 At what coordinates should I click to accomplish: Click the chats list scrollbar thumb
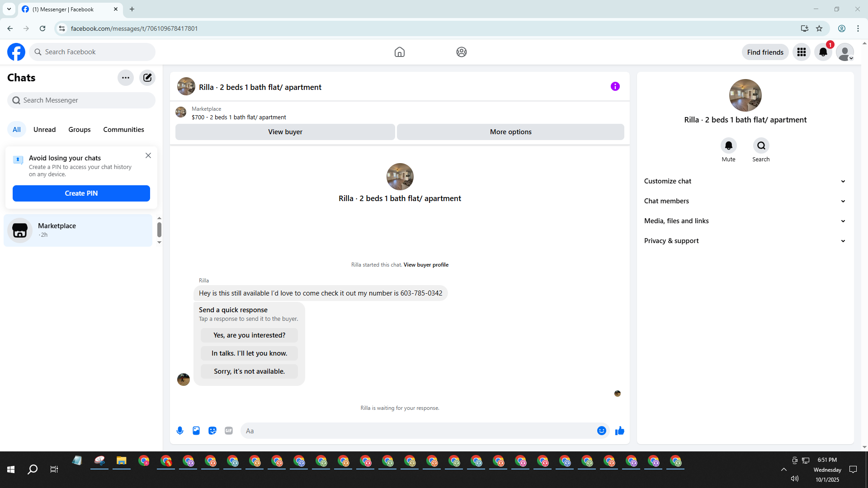click(159, 230)
